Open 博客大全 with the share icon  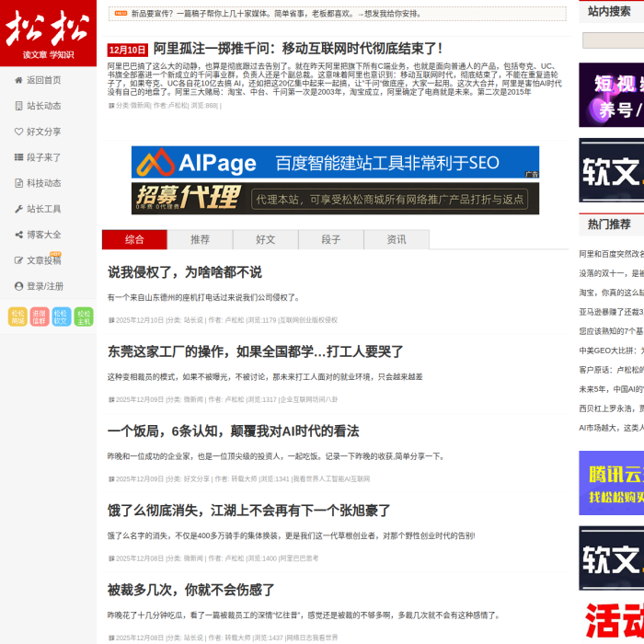pyautogui.click(x=38, y=235)
